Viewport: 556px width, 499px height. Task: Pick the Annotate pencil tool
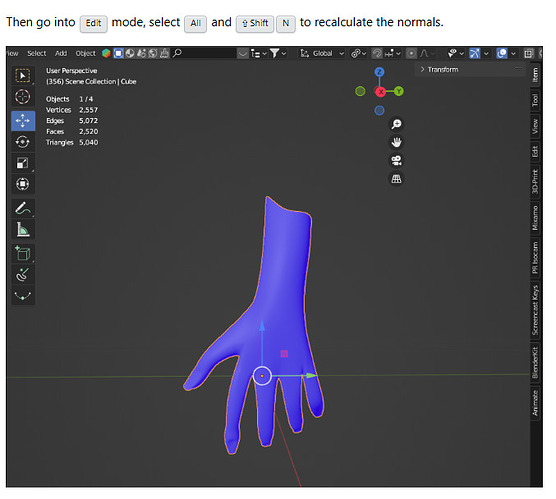click(x=23, y=209)
